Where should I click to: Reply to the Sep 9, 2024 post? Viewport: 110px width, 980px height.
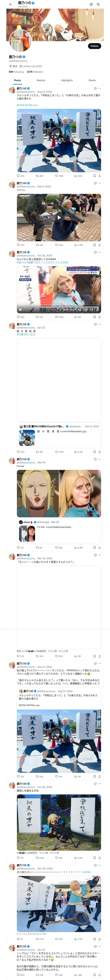[18, 245]
